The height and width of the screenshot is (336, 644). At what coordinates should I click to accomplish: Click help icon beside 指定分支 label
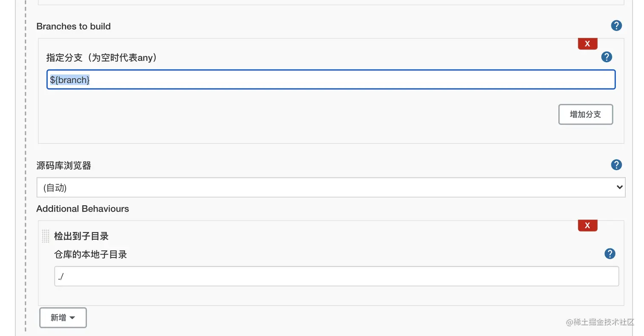pyautogui.click(x=607, y=57)
